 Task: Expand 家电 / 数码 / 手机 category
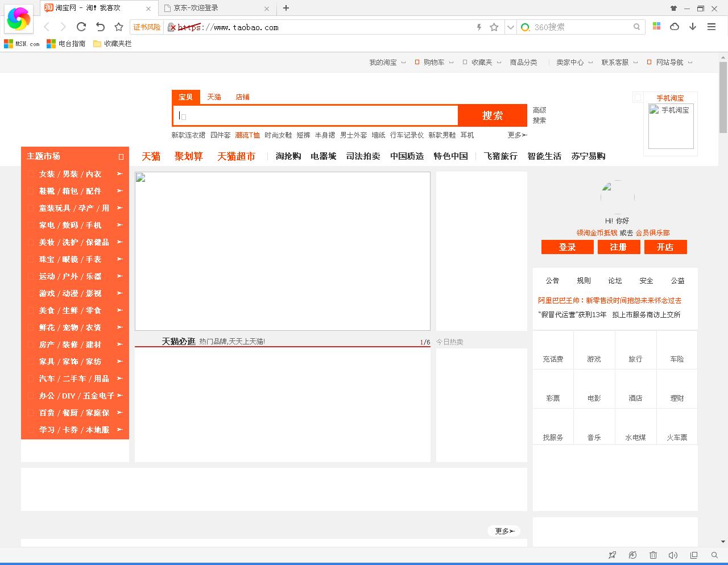click(75, 225)
